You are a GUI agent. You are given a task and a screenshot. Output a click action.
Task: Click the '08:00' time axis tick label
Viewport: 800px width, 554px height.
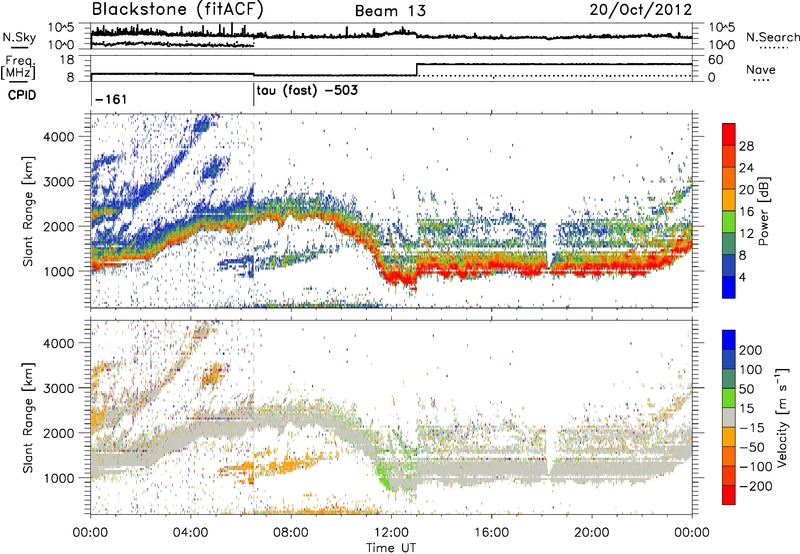pyautogui.click(x=291, y=533)
